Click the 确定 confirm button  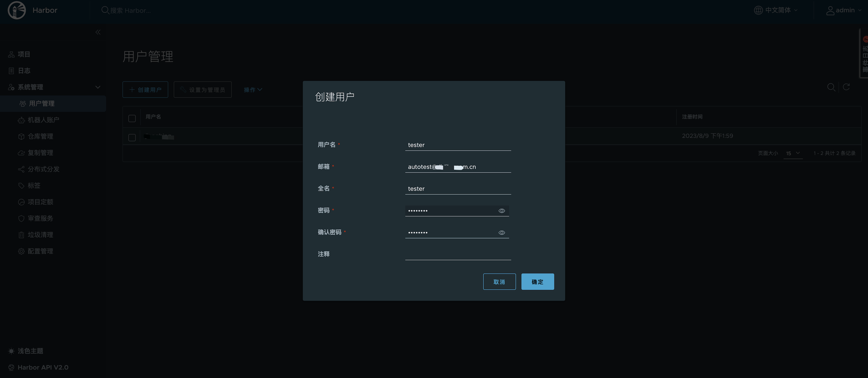tap(537, 282)
